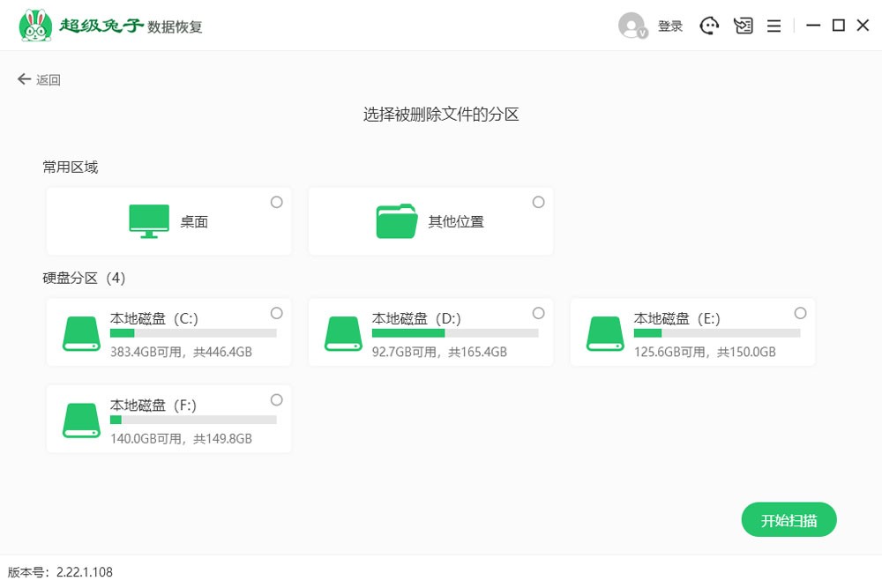Open the customer service headset icon
Viewport: 882px width, 588px height.
[x=710, y=26]
